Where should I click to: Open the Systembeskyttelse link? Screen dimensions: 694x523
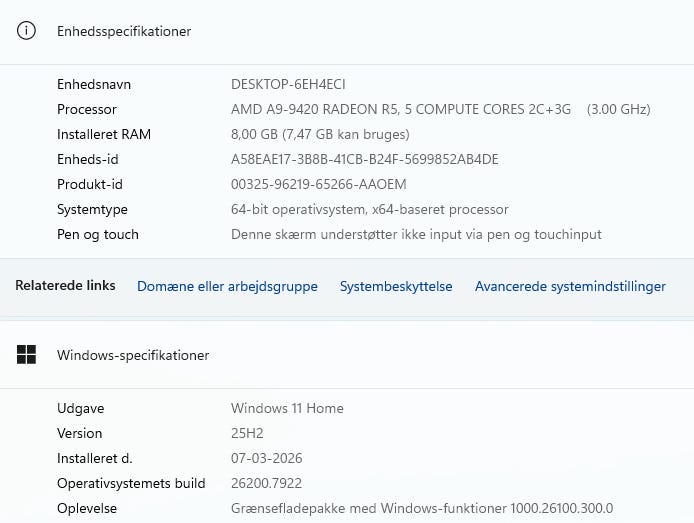(x=396, y=287)
